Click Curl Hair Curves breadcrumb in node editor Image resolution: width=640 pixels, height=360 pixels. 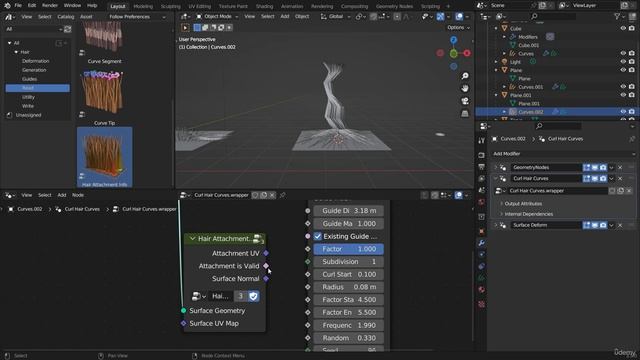pyautogui.click(x=82, y=209)
